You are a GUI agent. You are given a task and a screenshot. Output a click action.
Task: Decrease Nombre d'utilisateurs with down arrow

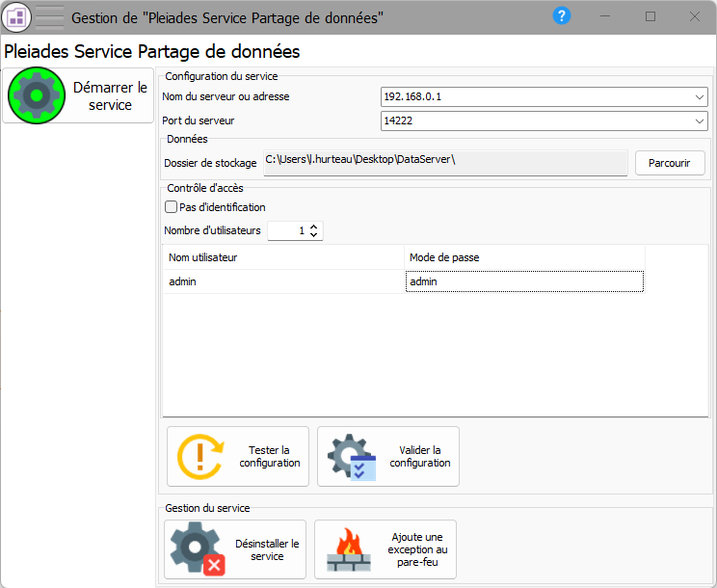click(x=314, y=234)
